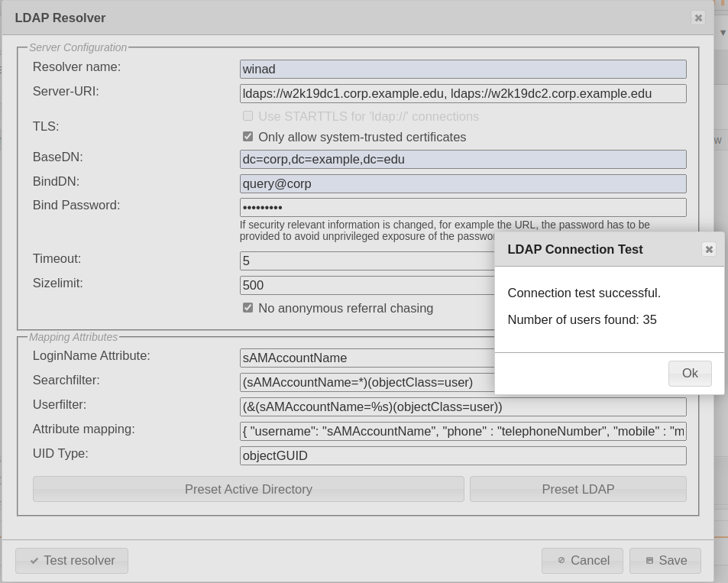The height and width of the screenshot is (583, 728).
Task: Uncheck 'Only allow system-trusted certificates'
Action: click(248, 136)
